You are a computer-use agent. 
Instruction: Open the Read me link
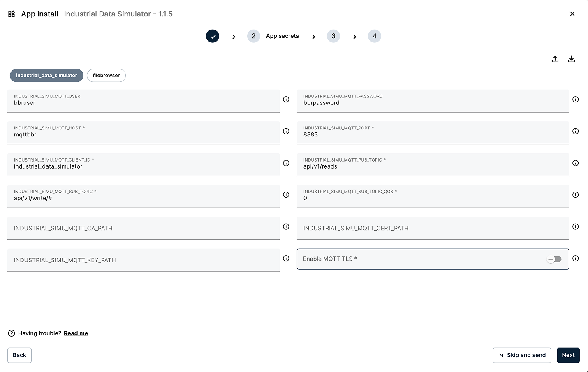click(76, 333)
